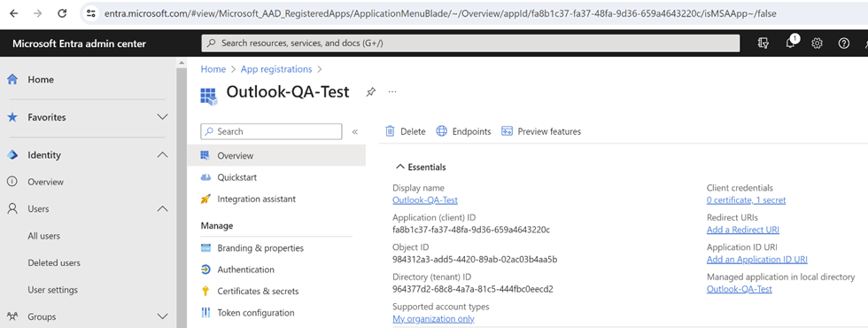868x328 pixels.
Task: Pin the Outlook-QA-Test blade
Action: (x=370, y=92)
